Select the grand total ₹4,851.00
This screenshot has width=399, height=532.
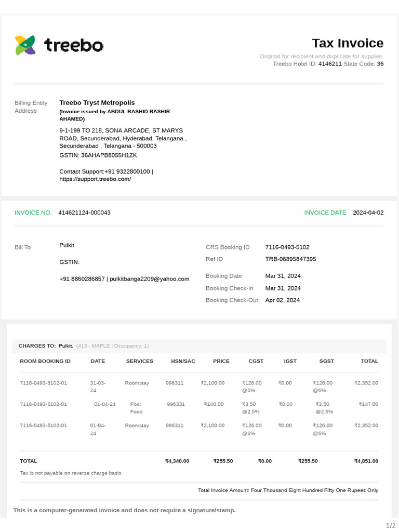(366, 461)
